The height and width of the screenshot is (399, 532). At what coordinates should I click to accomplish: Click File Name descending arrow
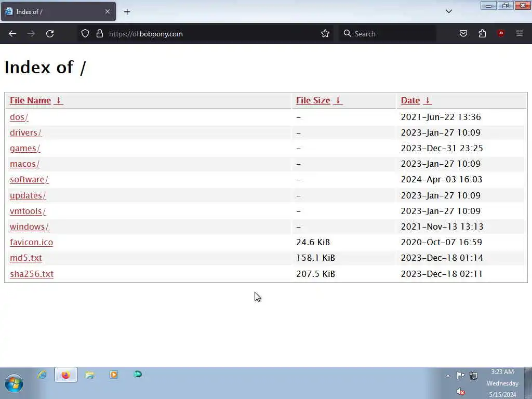click(58, 100)
